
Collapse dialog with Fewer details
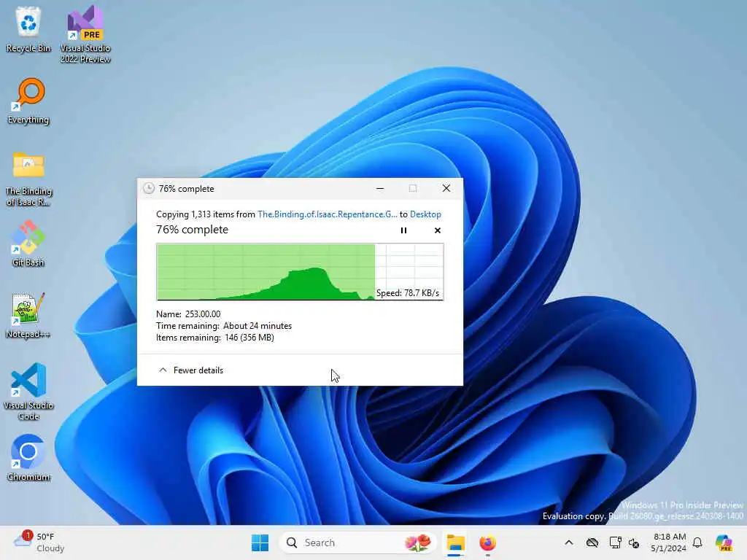[190, 370]
